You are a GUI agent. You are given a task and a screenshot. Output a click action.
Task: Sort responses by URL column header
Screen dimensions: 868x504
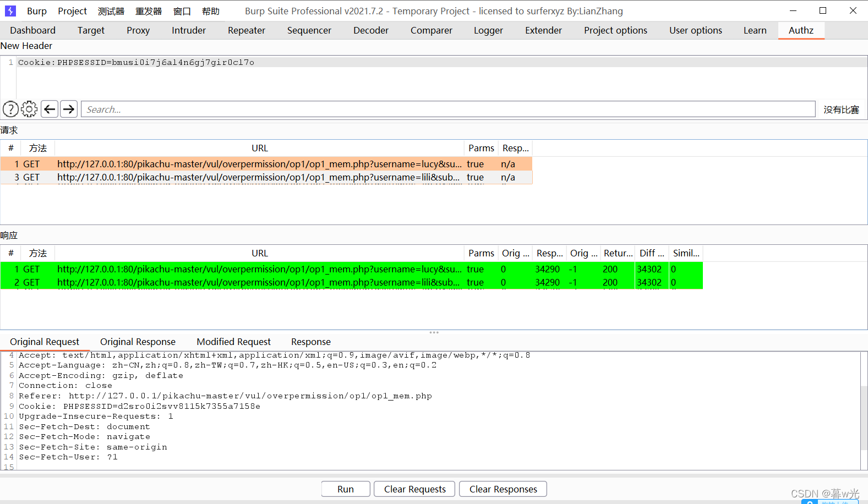coord(260,253)
